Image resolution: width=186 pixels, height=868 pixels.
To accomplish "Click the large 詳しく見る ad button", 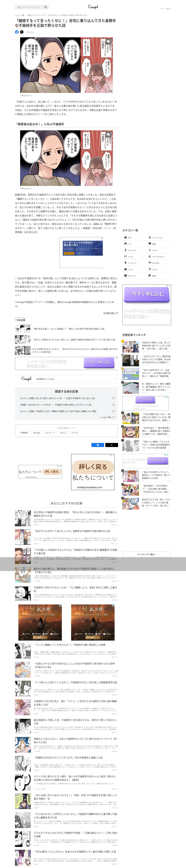I will 93,466.
